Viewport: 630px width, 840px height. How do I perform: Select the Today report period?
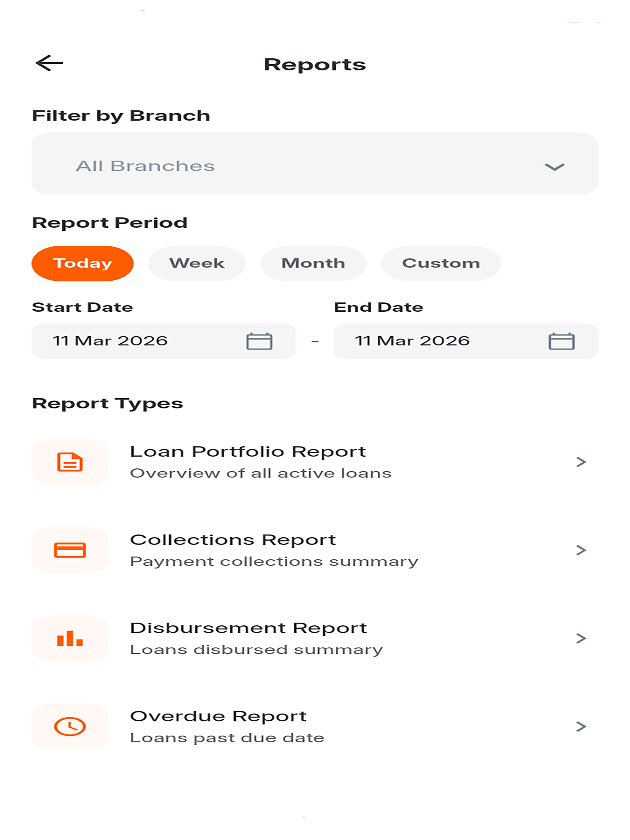point(82,263)
